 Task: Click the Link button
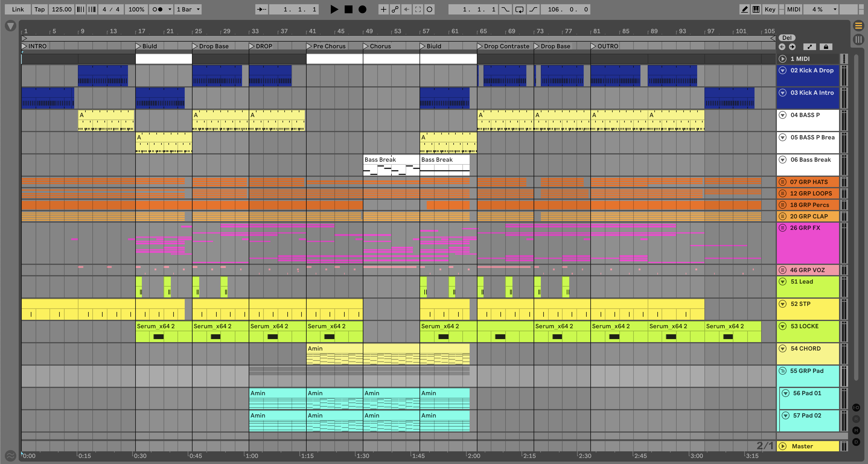18,9
